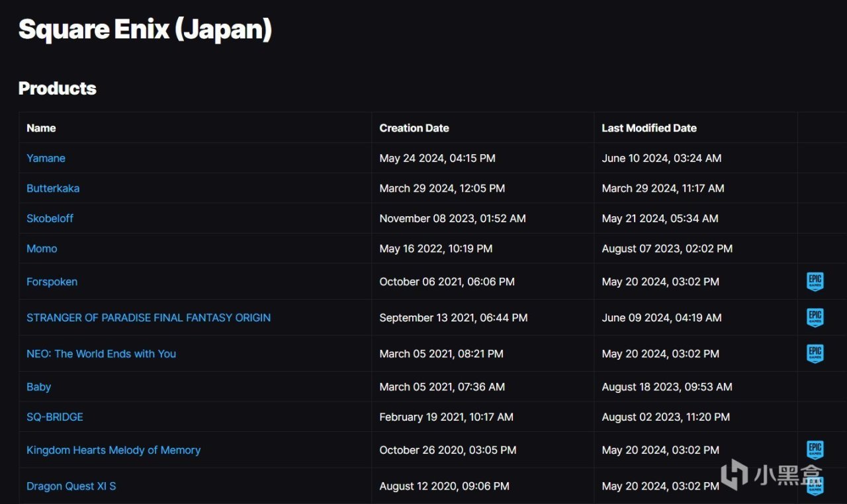Viewport: 847px width, 504px height.
Task: Select creation date May 24 2024, 04:15 PM
Action: point(437,158)
